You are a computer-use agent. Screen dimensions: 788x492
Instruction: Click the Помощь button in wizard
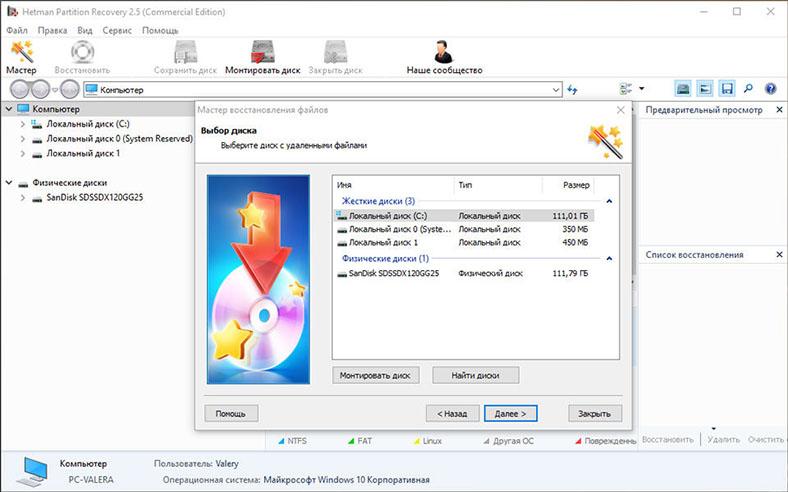tap(231, 414)
